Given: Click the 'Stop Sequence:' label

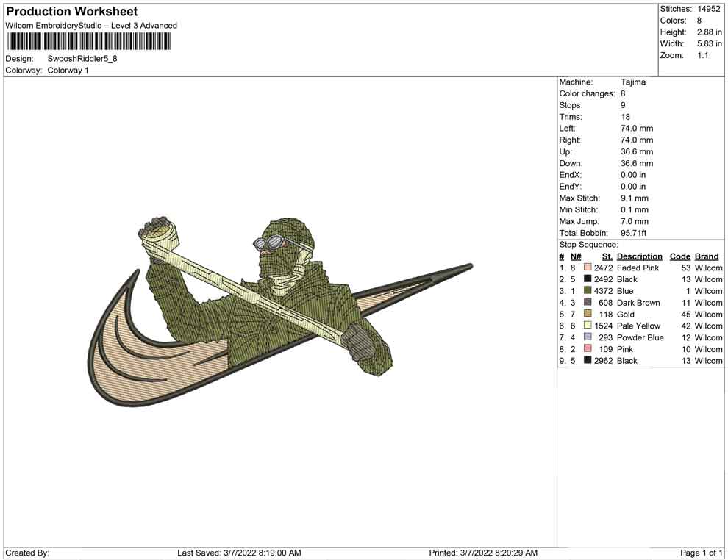Looking at the screenshot, I should click(x=588, y=245).
